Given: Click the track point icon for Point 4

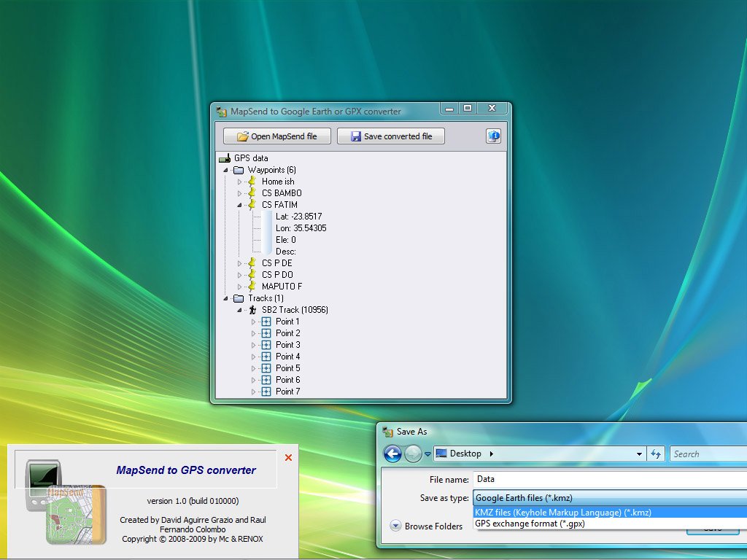Looking at the screenshot, I should [x=266, y=356].
